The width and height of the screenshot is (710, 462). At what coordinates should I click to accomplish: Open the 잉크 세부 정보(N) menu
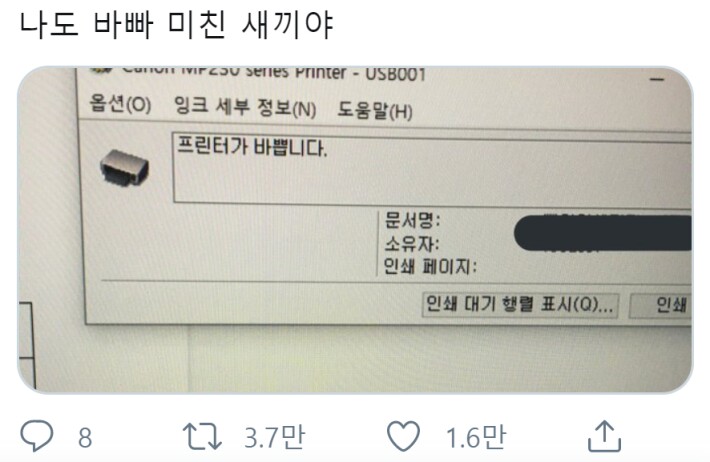pyautogui.click(x=245, y=107)
